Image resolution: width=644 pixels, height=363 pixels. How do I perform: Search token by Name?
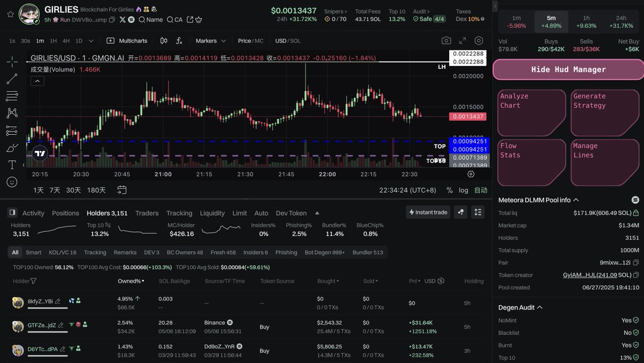[x=150, y=20]
